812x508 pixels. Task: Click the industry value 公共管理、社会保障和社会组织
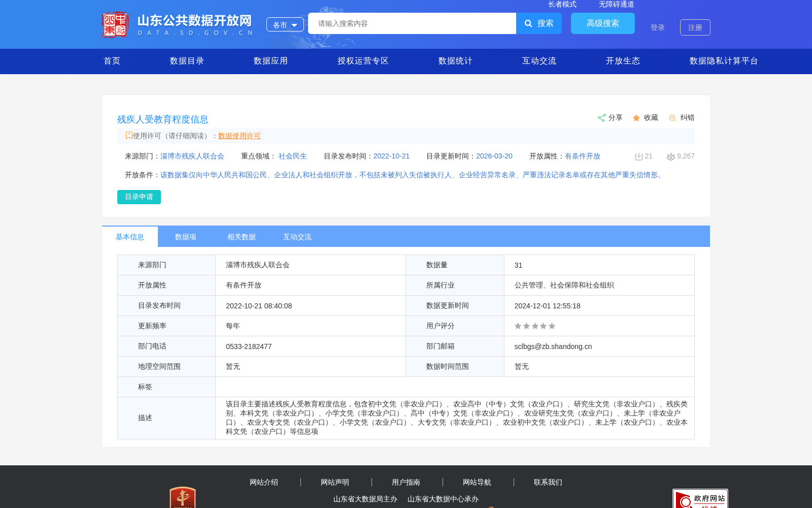(564, 285)
